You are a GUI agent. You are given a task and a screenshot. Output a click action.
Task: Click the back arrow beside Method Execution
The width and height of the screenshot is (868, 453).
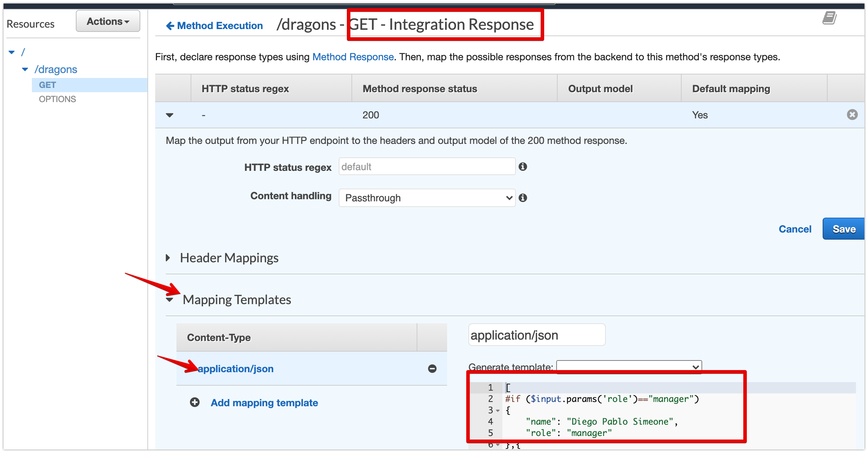click(169, 25)
